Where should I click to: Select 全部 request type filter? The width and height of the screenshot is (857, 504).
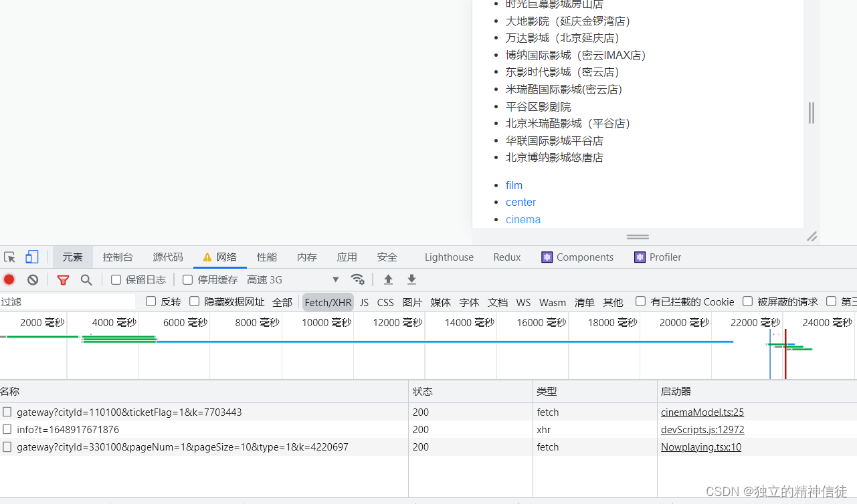[x=282, y=302]
